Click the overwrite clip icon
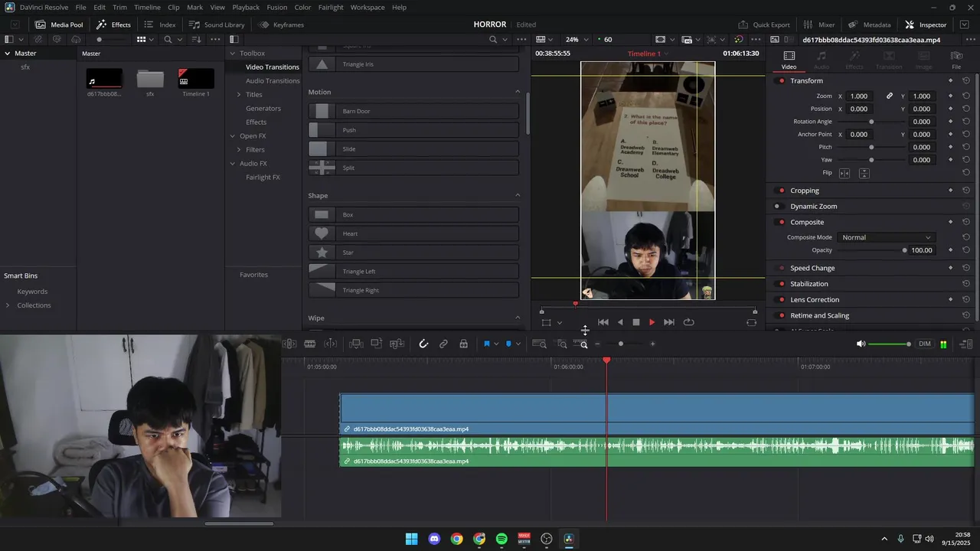The image size is (980, 551). click(x=377, y=344)
